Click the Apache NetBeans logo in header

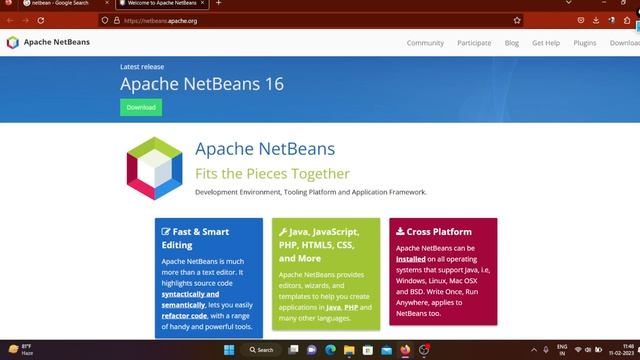click(13, 42)
